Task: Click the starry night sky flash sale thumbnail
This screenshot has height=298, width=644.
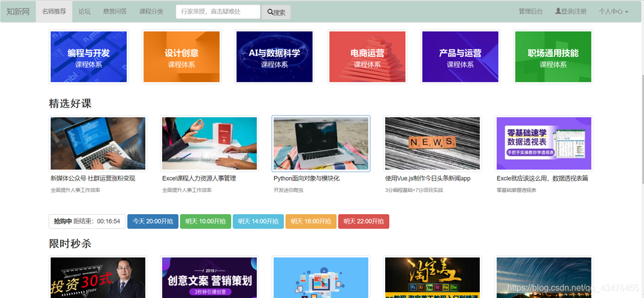Action: click(x=544, y=278)
